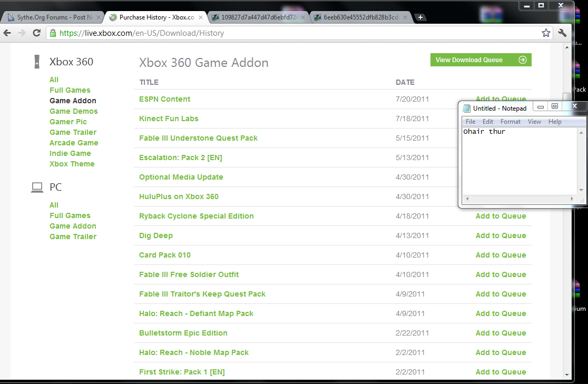This screenshot has height=384, width=588.
Task: Switch to the 109827d7a447 tab
Action: 258,17
